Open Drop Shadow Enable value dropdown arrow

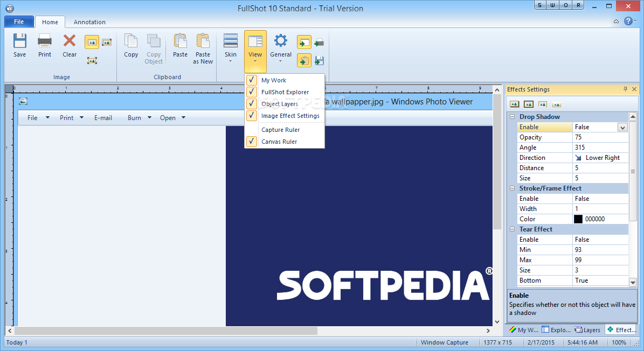click(622, 127)
